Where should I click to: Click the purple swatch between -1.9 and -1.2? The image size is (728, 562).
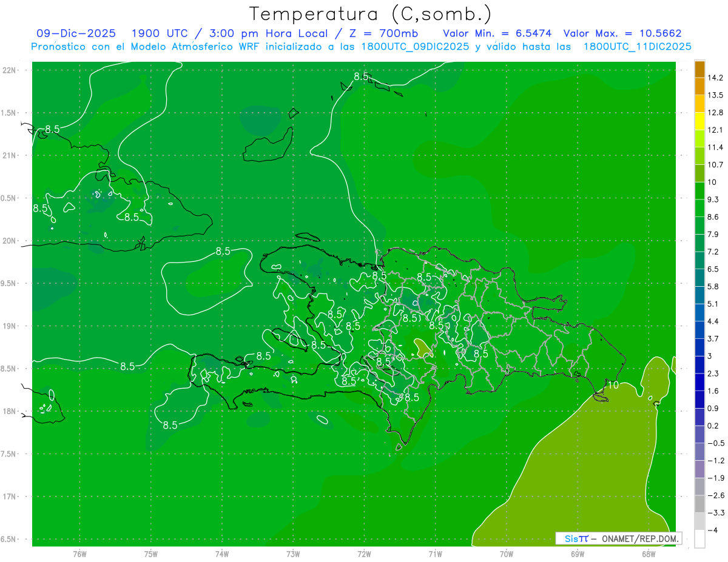699,469
